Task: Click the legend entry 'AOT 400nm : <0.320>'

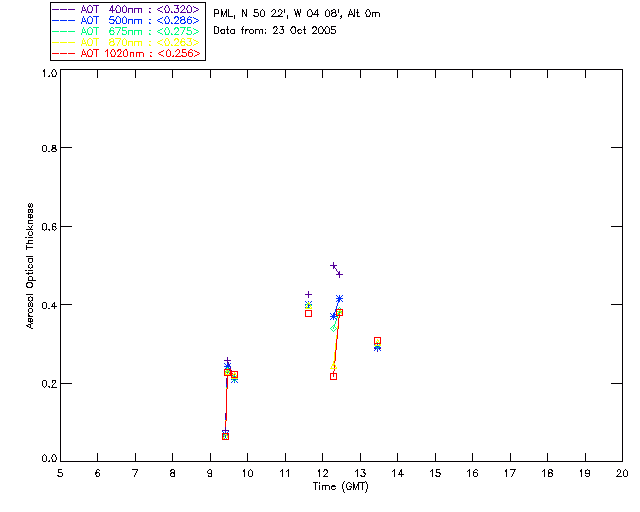Action: pos(140,9)
